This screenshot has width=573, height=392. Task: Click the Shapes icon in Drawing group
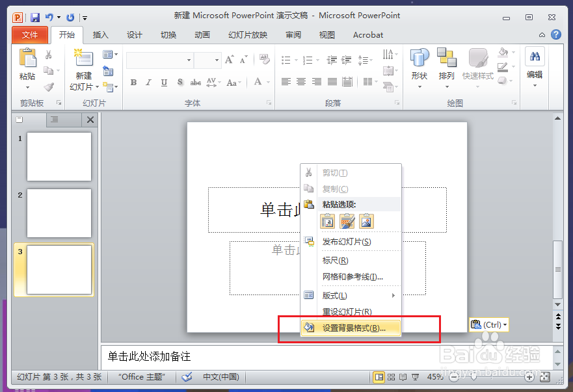[x=419, y=58]
